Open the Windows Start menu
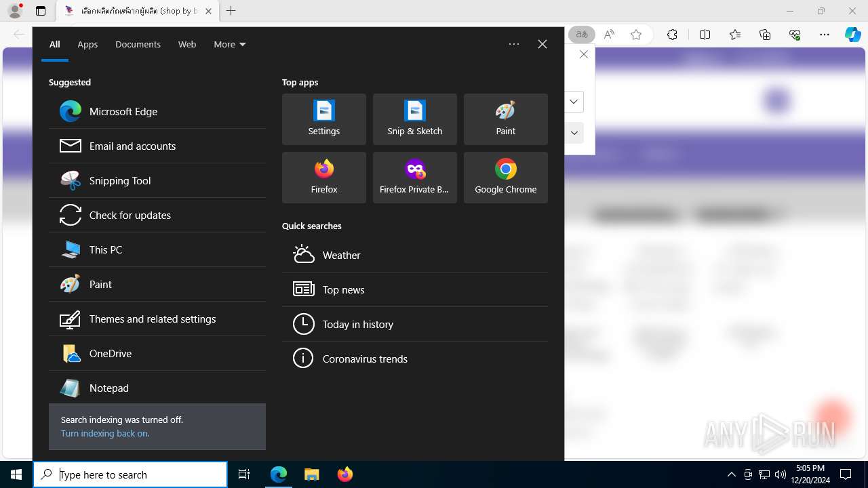This screenshot has width=868, height=488. (16, 474)
